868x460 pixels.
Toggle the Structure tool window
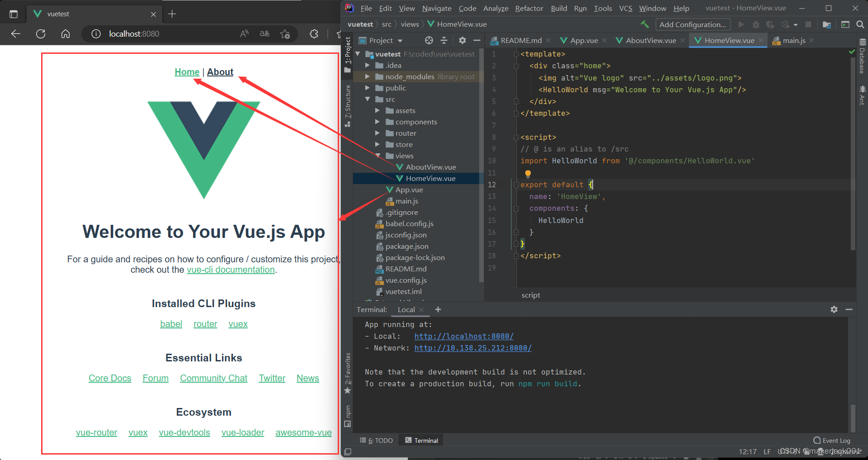pos(348,105)
